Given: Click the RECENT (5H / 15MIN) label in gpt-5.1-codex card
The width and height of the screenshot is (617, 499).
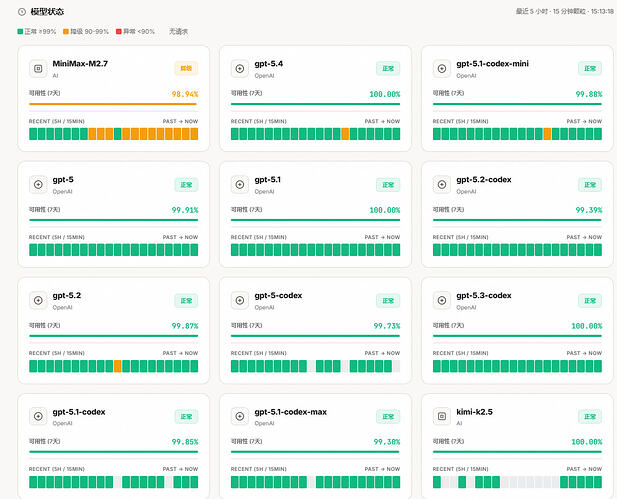Looking at the screenshot, I should coord(57,469).
